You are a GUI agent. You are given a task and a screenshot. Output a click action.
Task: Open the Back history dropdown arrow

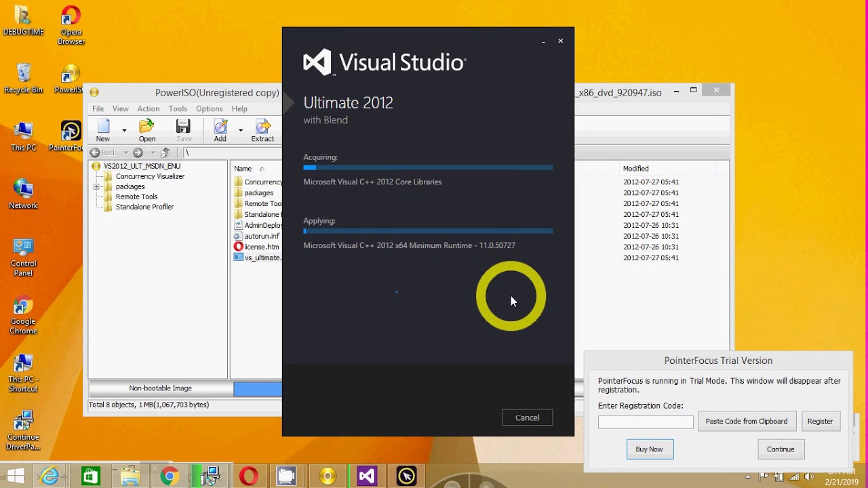pos(126,152)
